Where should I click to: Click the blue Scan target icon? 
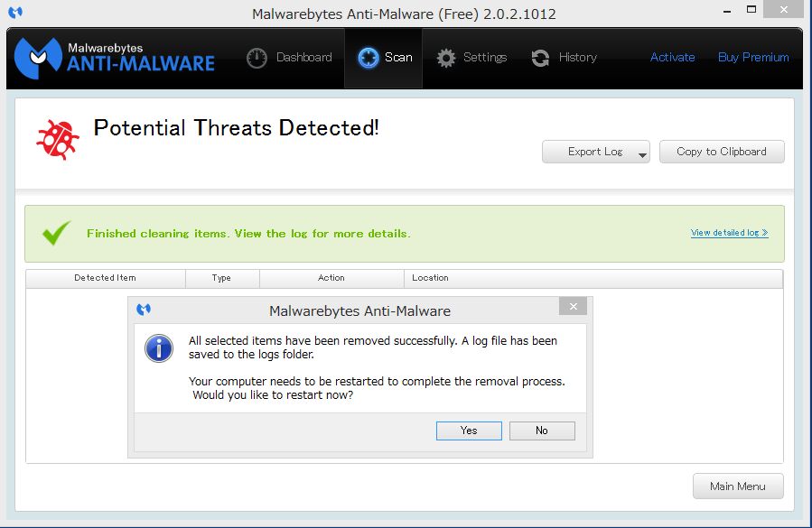[369, 58]
